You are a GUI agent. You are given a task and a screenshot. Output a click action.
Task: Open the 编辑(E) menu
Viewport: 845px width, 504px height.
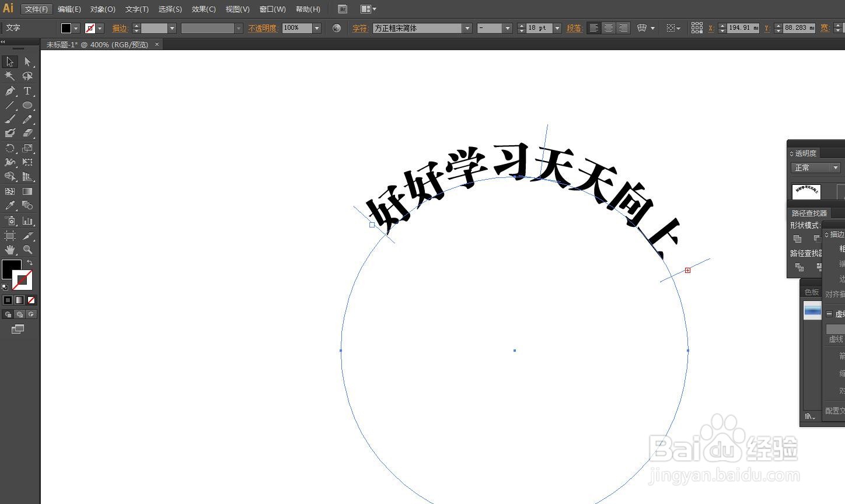pyautogui.click(x=69, y=9)
